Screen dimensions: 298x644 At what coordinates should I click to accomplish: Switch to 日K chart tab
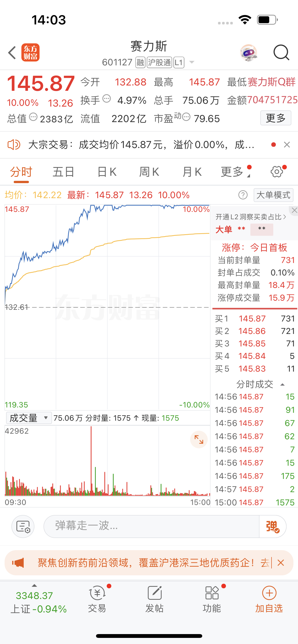pos(107,172)
